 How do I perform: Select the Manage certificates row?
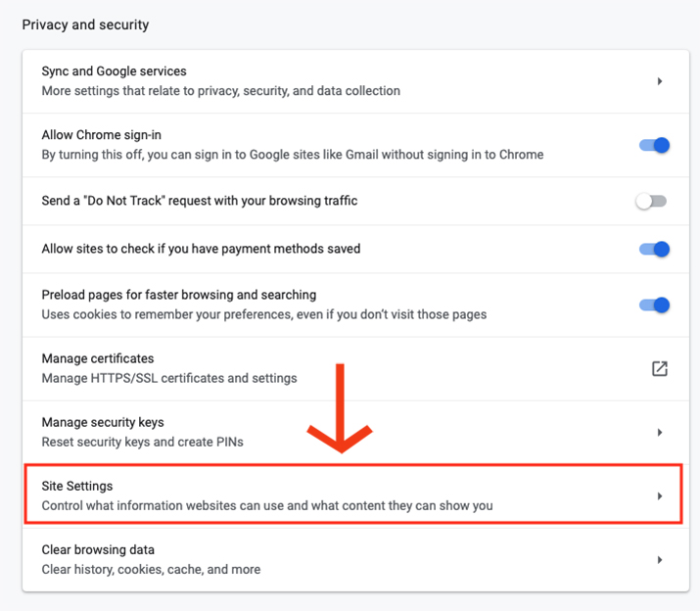pos(355,369)
